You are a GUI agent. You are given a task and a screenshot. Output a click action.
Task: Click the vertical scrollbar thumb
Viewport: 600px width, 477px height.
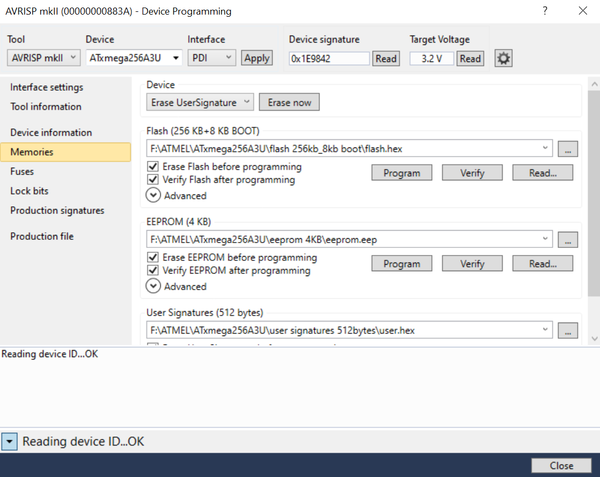point(594,193)
